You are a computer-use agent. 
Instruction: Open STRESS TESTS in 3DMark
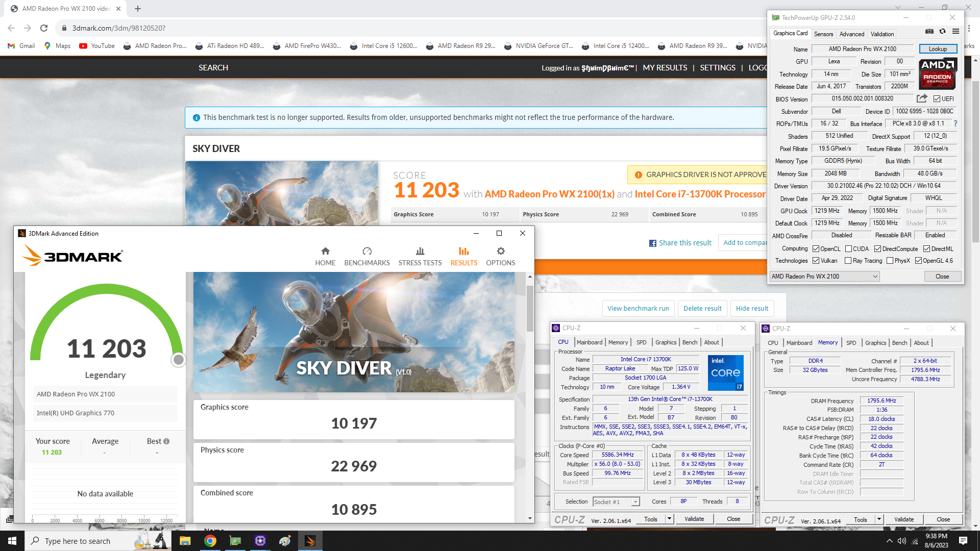420,257
